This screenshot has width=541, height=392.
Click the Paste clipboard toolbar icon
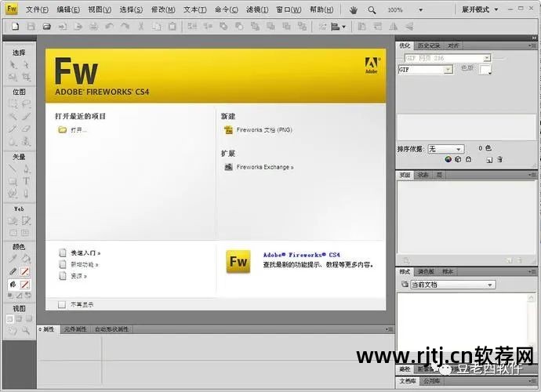(x=172, y=26)
